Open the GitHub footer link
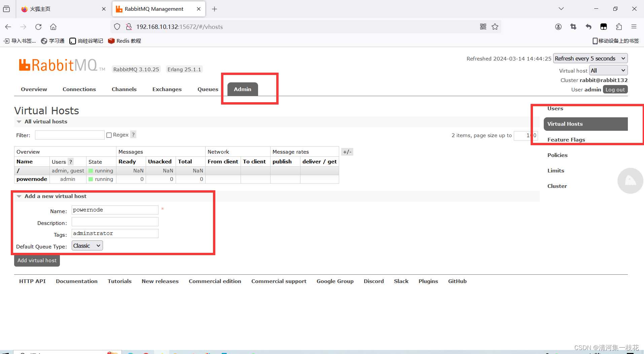This screenshot has height=354, width=644. [x=457, y=281]
